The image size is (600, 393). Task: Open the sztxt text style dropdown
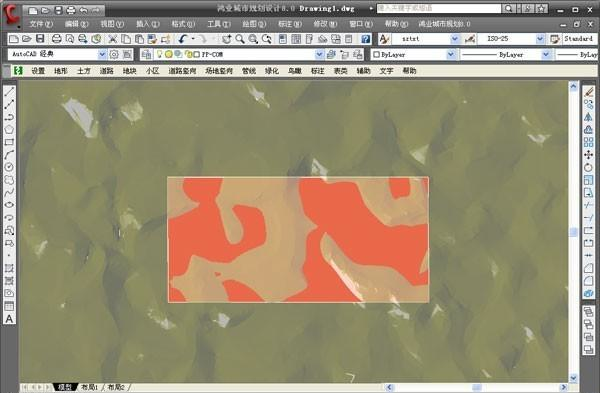[455, 39]
